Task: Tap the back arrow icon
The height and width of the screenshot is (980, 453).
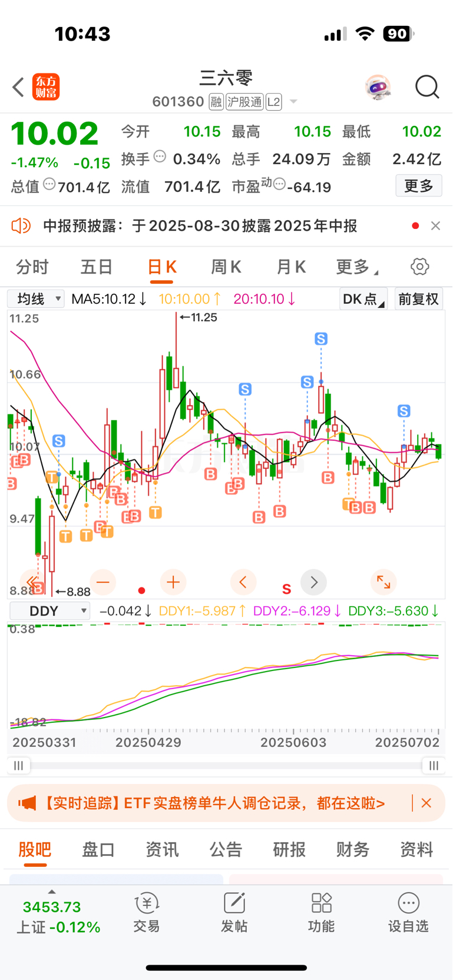Action: [18, 87]
